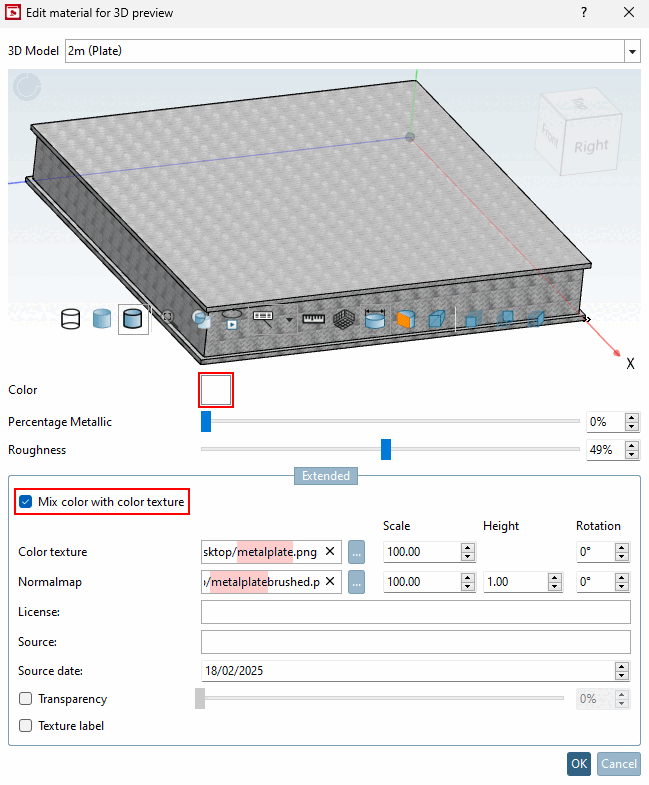Viewport: 649px width, 785px height.
Task: Click the toolbar overflow chevron
Action: (x=587, y=319)
